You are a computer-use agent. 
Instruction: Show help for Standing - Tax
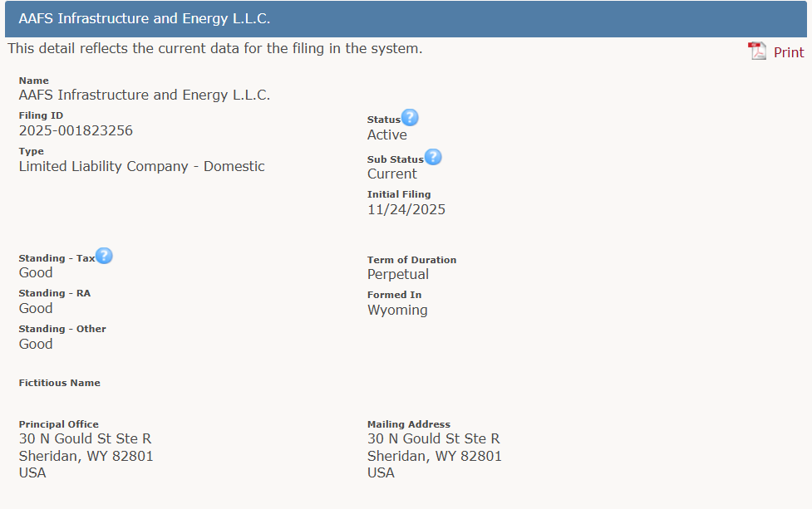coord(104,256)
